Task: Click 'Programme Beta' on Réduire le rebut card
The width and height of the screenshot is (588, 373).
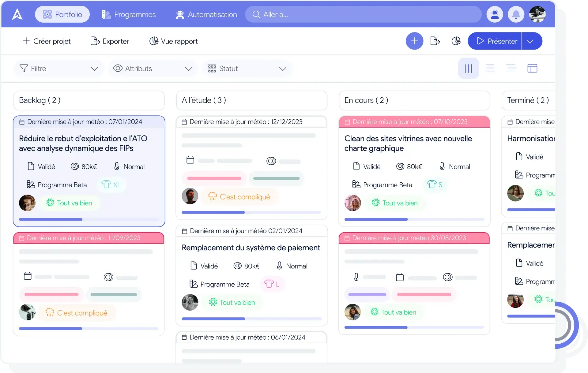Action: (x=57, y=185)
